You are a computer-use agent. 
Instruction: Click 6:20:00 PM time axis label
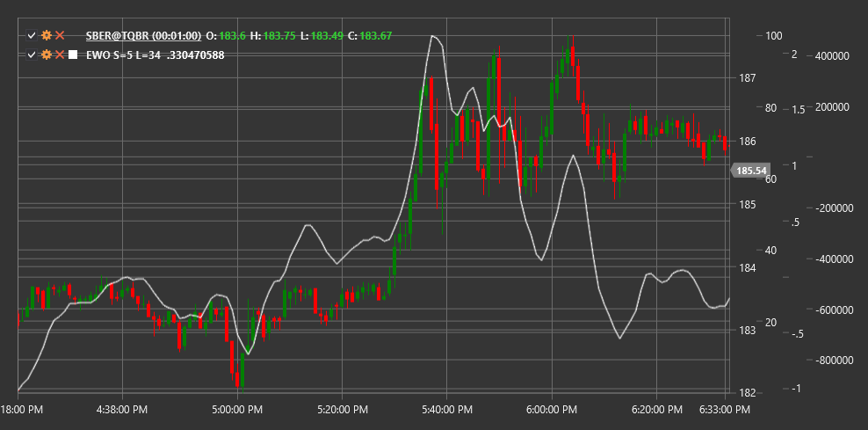coord(656,410)
